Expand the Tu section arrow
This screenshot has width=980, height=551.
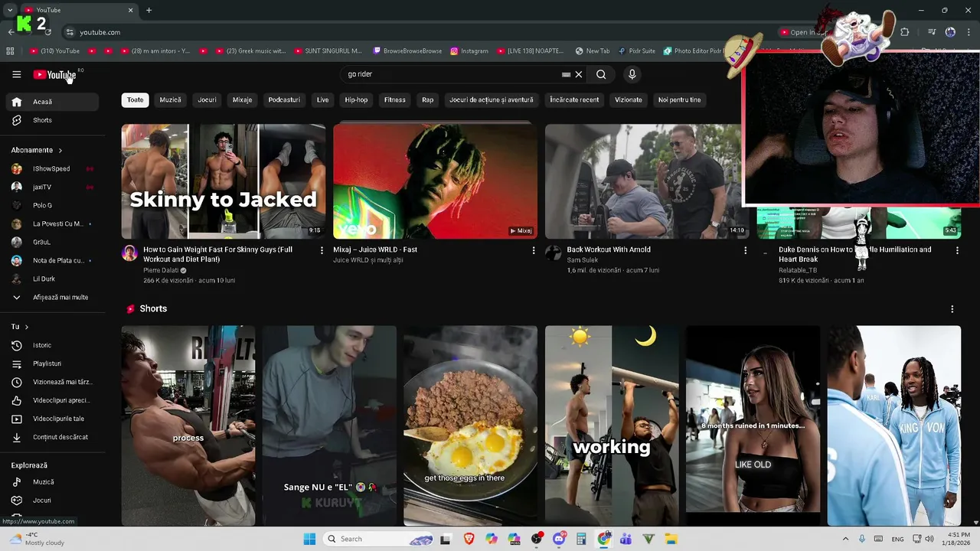(26, 327)
